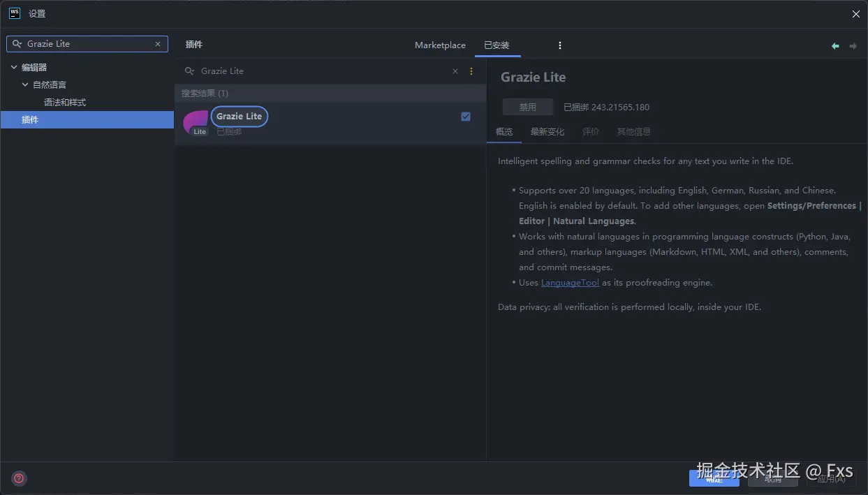Open the 最新变化 details tab
The height and width of the screenshot is (495, 868).
(x=547, y=132)
